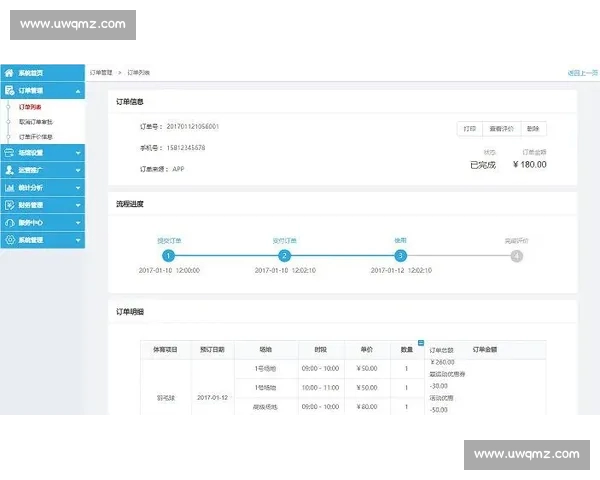Select 取消订单审批 in the sidebar submenu
This screenshot has height=480, width=600.
[x=36, y=122]
